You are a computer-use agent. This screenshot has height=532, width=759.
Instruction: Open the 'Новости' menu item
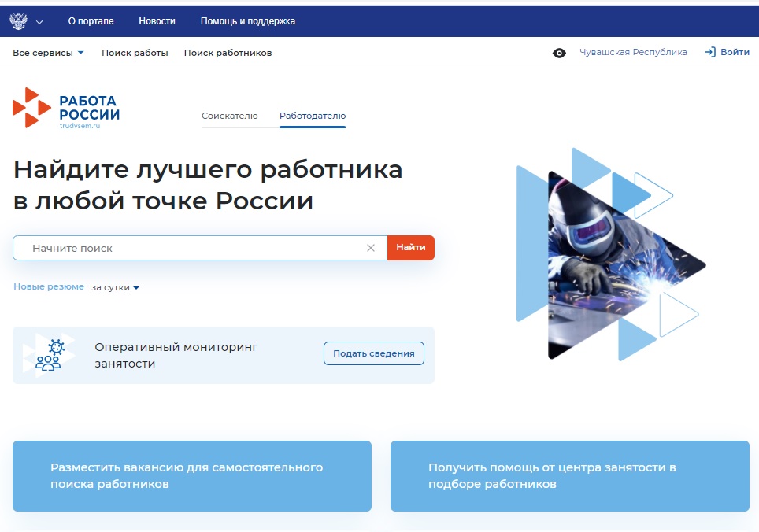pos(157,21)
